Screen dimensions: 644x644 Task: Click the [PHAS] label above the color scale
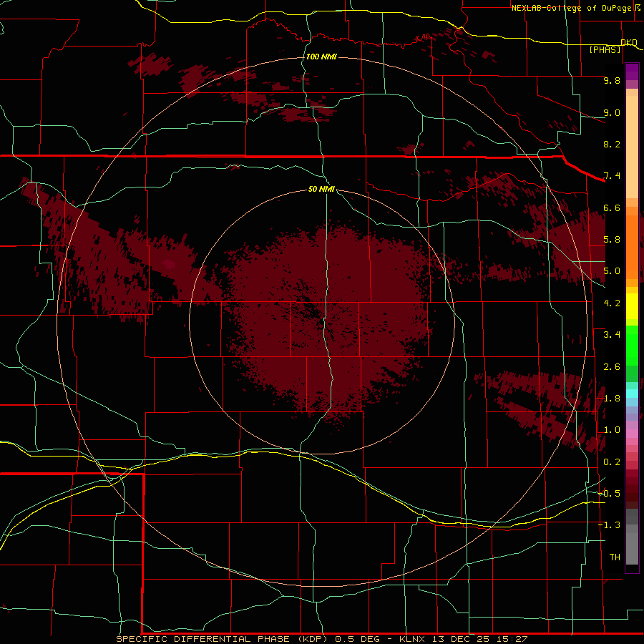click(605, 50)
